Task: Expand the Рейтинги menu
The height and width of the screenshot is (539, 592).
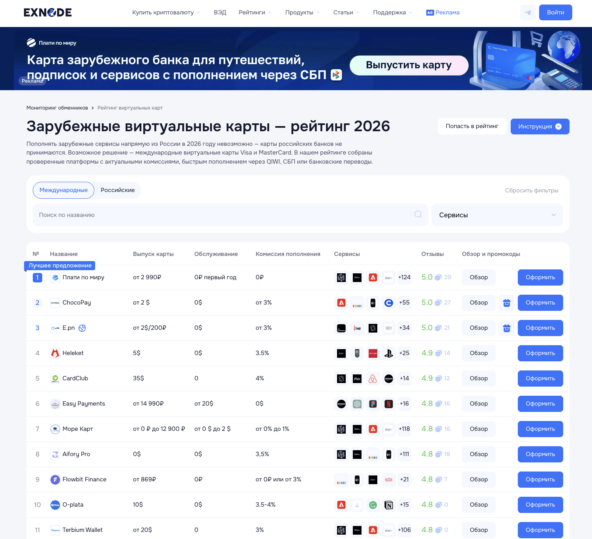Action: pos(255,12)
